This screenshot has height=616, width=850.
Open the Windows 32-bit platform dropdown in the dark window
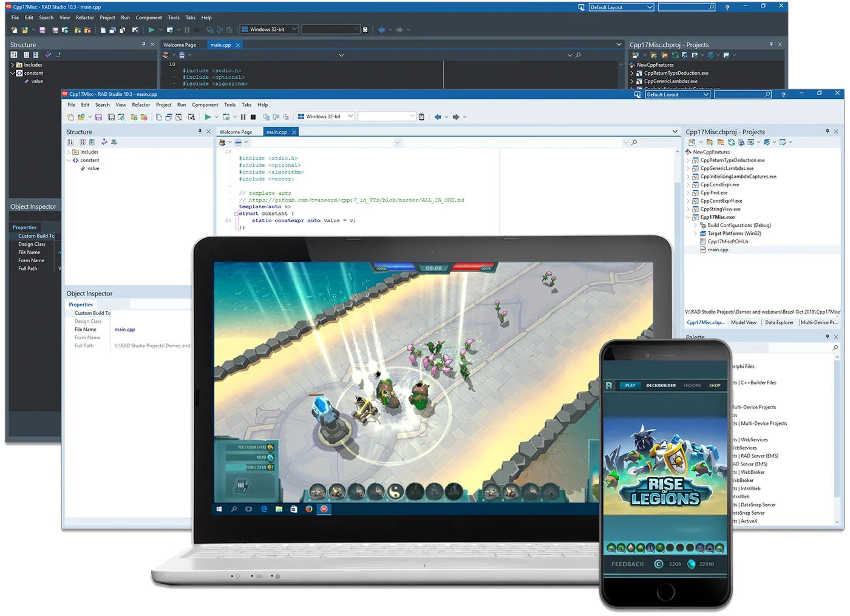269,29
